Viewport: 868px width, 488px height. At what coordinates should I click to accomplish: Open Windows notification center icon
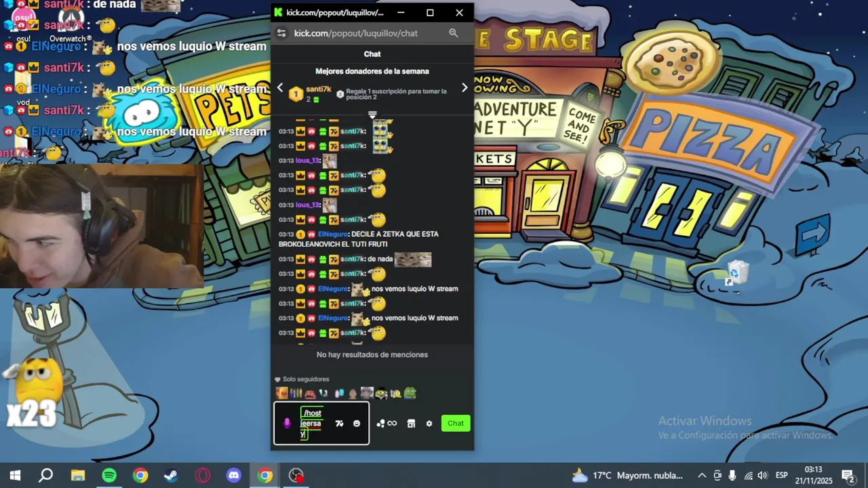tap(848, 476)
